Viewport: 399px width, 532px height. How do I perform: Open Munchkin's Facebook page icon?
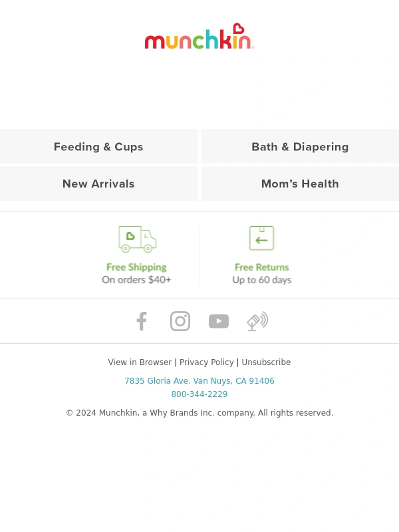point(142,321)
